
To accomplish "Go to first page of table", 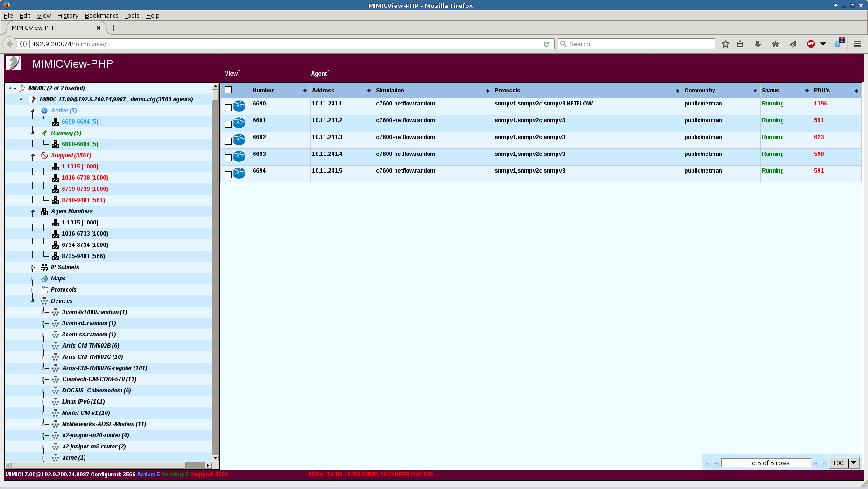I will coord(708,463).
